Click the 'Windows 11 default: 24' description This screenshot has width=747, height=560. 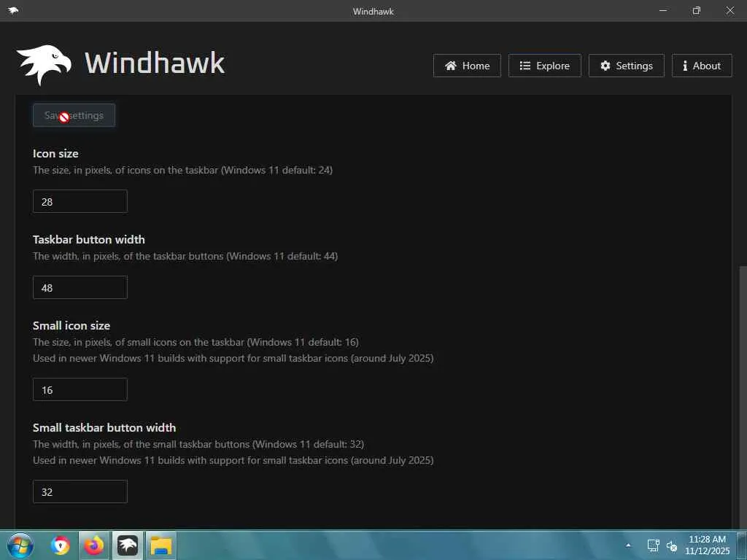[182, 170]
